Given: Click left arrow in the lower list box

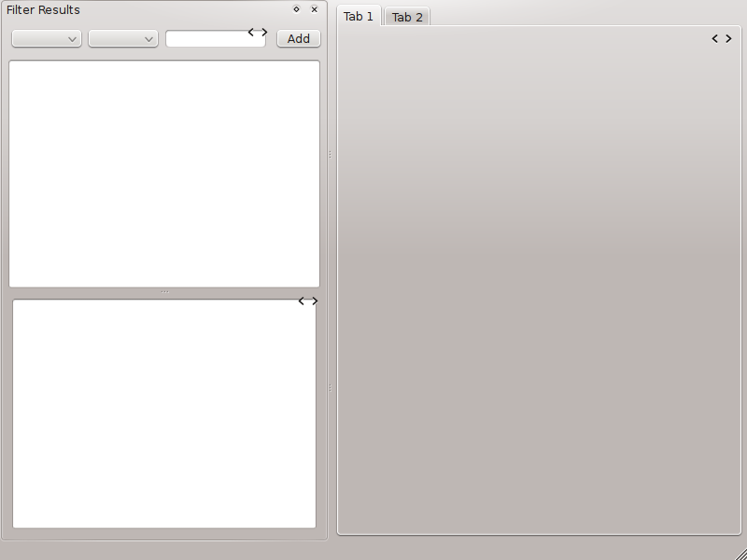Looking at the screenshot, I should click(302, 301).
